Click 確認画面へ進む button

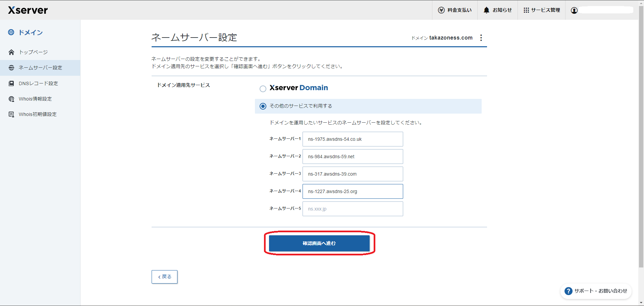click(319, 243)
